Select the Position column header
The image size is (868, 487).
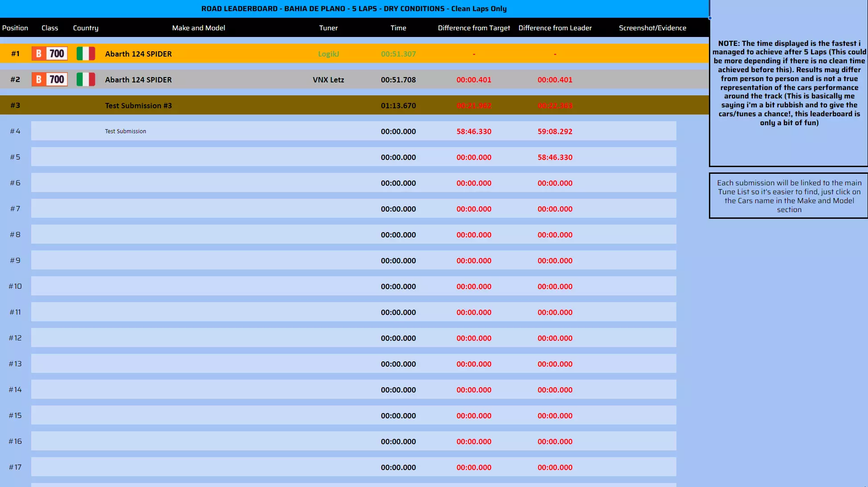pos(15,28)
